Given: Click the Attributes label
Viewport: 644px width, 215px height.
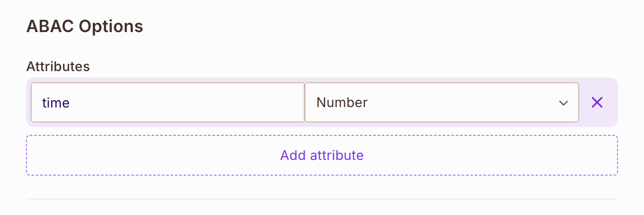Looking at the screenshot, I should pyautogui.click(x=58, y=66).
